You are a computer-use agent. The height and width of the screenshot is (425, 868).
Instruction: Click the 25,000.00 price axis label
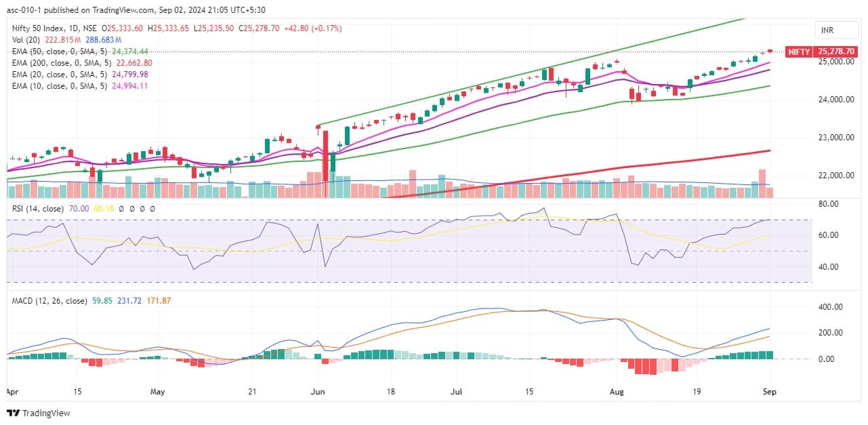point(835,62)
